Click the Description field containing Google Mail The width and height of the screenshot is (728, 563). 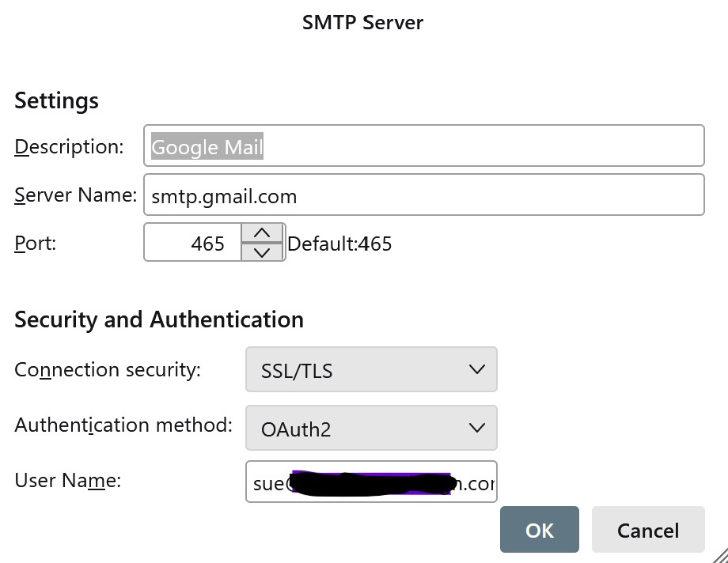click(423, 147)
